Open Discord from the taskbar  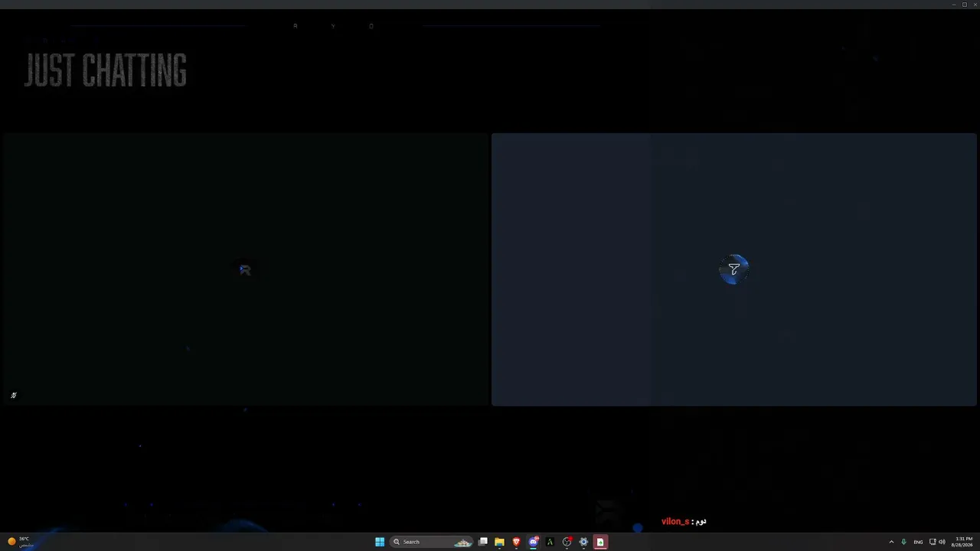pos(533,542)
